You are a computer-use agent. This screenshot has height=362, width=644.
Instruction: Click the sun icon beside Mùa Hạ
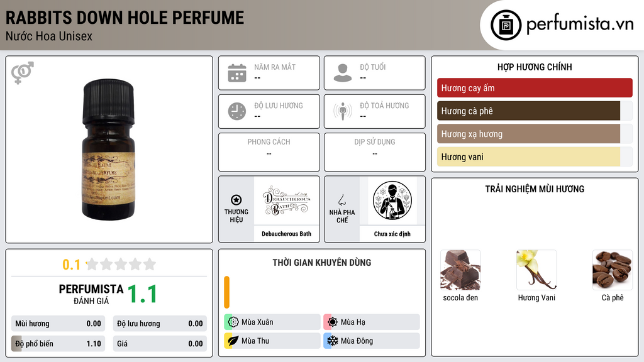333,322
